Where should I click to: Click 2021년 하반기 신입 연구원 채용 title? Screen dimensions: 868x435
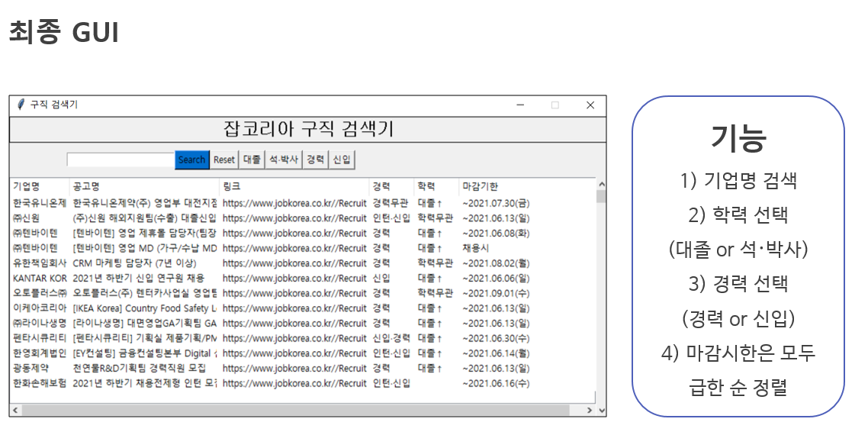[138, 279]
